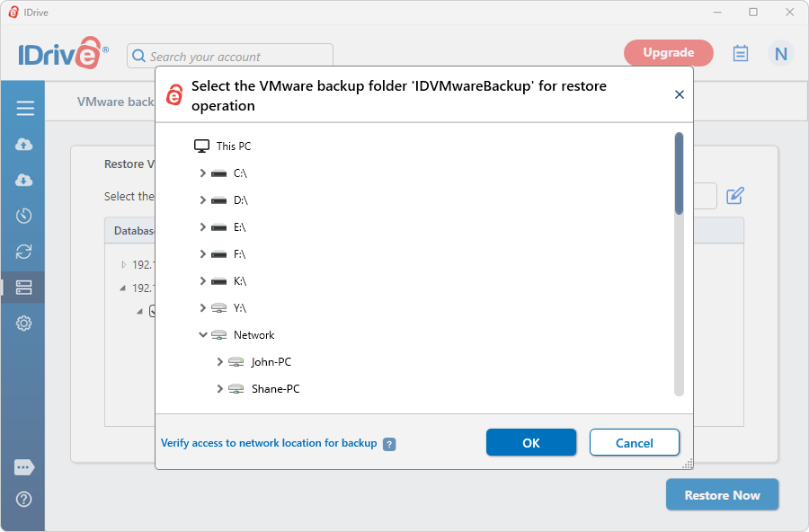Open the Help question mark icon
The width and height of the screenshot is (809, 532).
coord(23,500)
